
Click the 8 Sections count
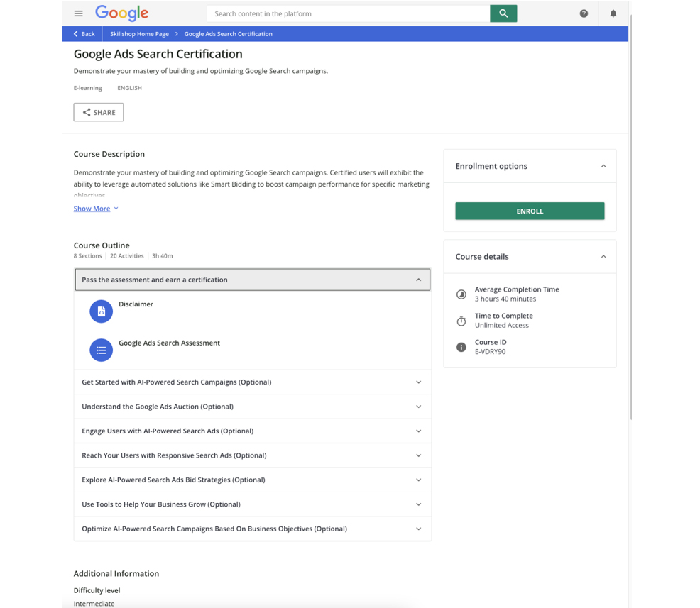[87, 256]
